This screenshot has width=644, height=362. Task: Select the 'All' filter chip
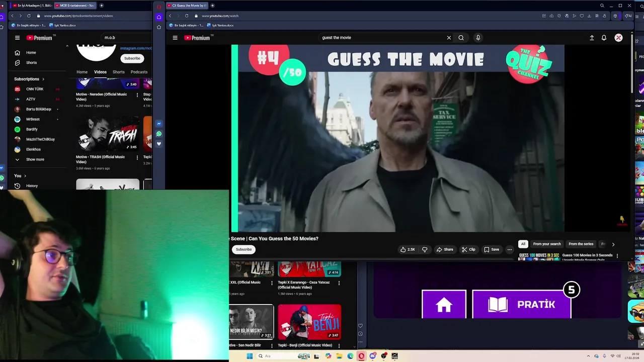click(523, 244)
